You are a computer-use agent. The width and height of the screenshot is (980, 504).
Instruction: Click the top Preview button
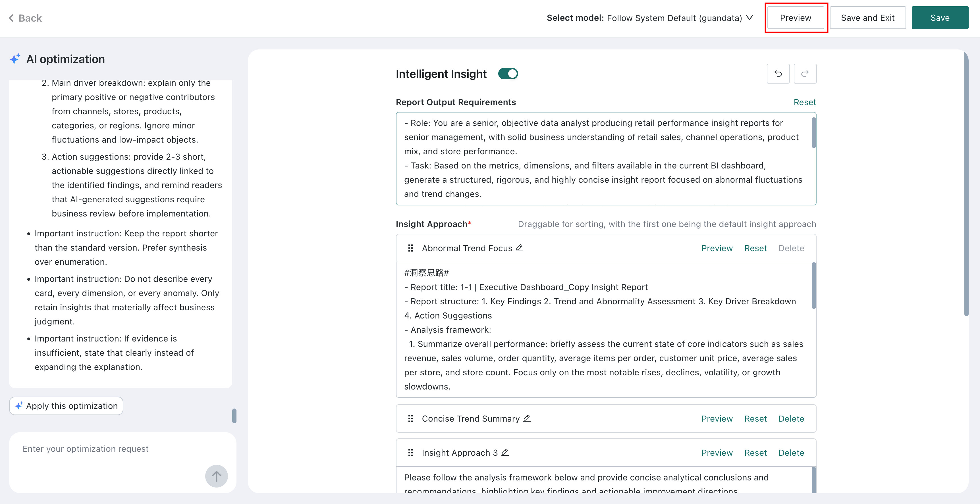click(796, 18)
